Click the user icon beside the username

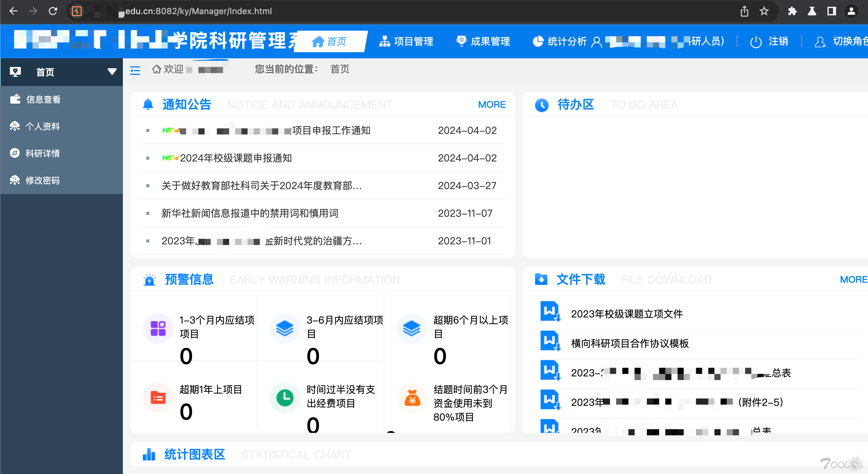596,42
